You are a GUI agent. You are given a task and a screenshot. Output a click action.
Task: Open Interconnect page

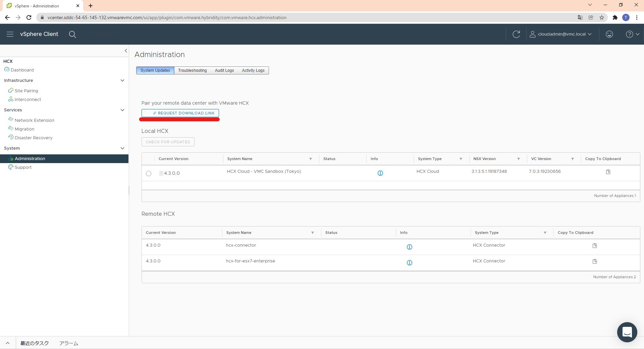[x=28, y=99]
